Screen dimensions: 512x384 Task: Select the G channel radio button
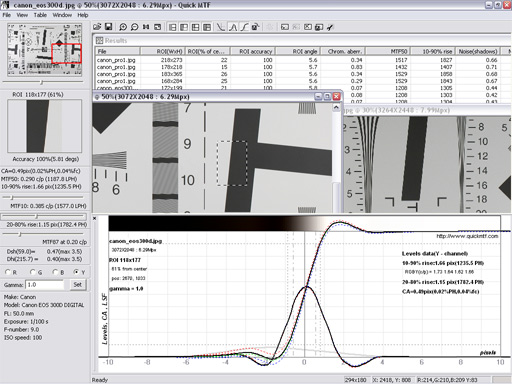point(33,272)
